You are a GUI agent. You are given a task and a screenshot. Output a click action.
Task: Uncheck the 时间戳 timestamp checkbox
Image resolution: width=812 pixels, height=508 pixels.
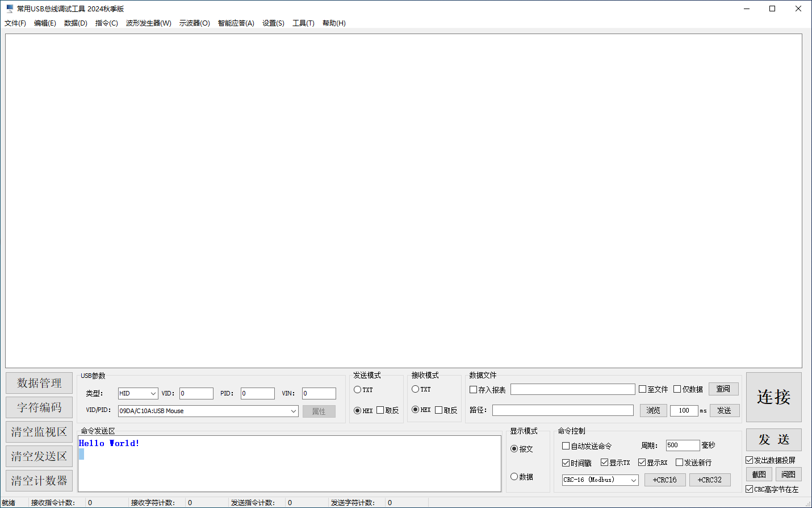coord(566,463)
